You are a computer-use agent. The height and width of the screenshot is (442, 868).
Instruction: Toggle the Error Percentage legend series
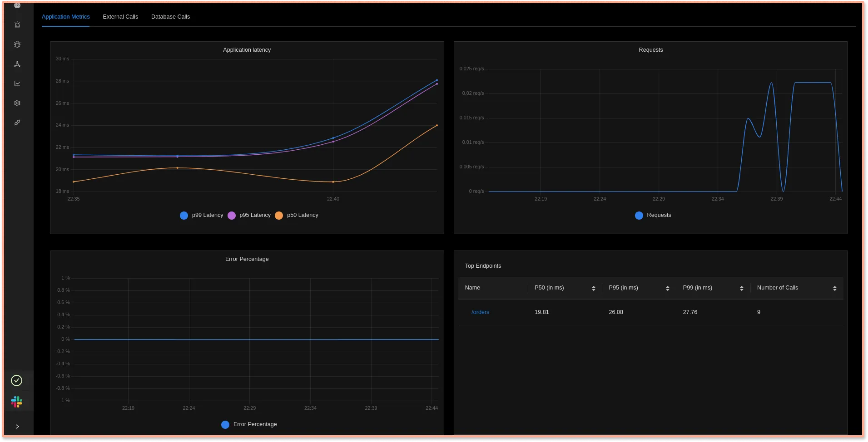249,424
